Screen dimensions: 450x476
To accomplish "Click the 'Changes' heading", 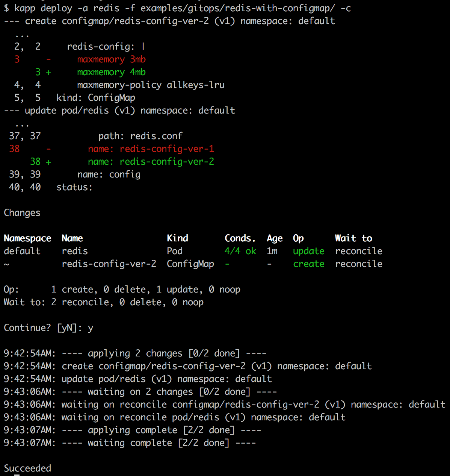I will 22,213.
